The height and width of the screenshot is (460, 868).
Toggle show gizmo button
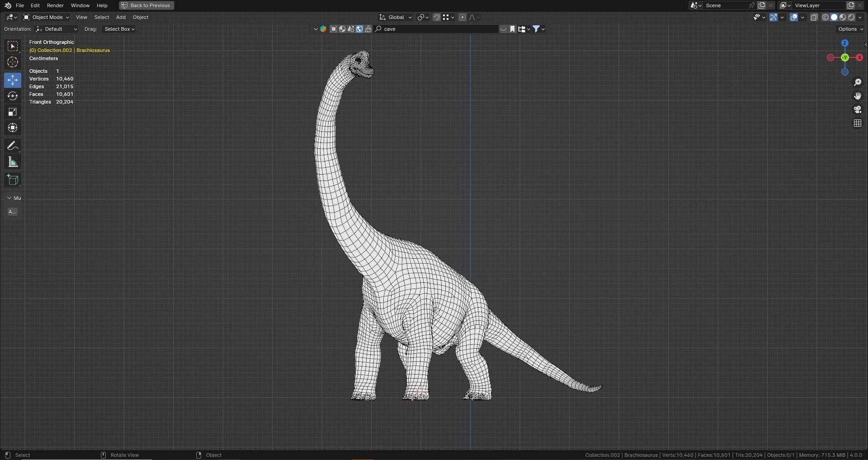774,17
